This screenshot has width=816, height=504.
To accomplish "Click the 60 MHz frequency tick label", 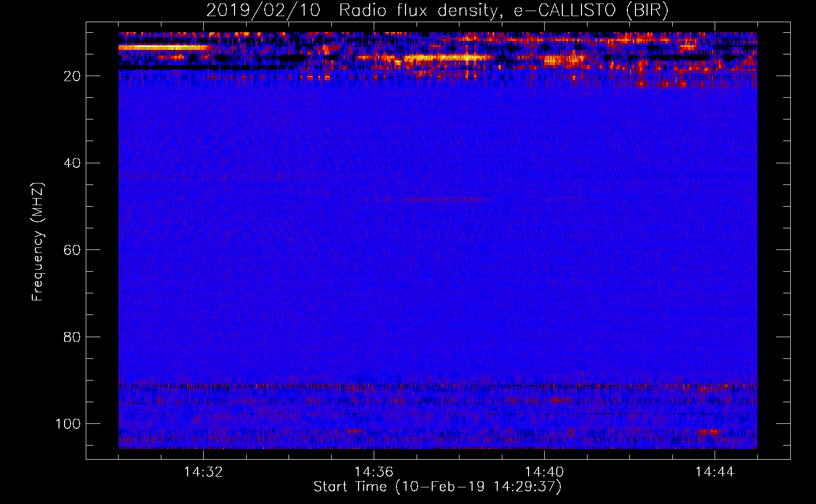I will [x=72, y=250].
